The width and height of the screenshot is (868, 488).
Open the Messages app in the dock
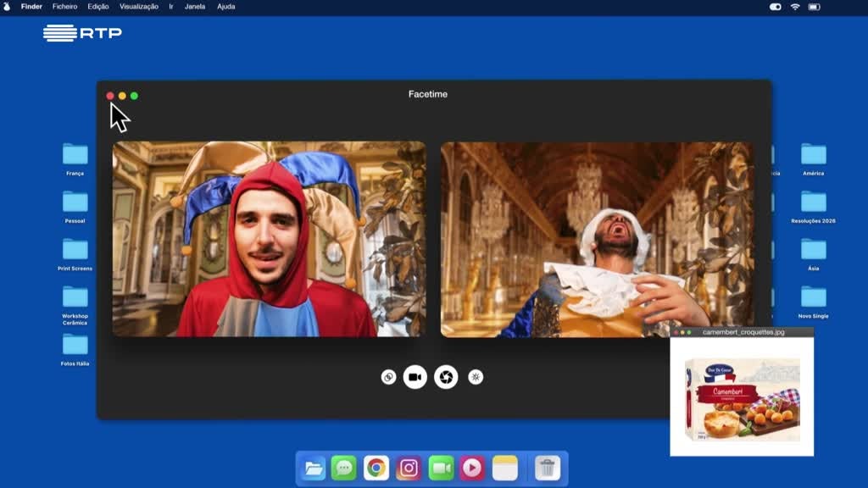(343, 468)
